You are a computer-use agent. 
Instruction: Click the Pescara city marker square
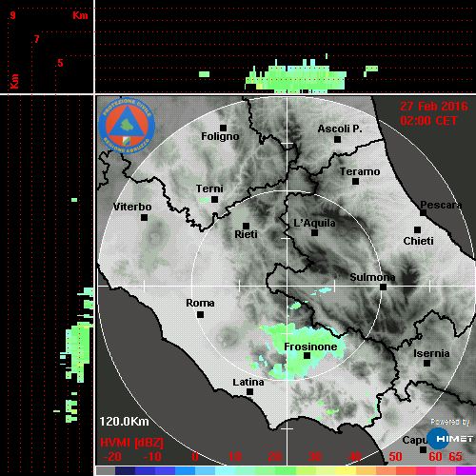tap(423, 212)
